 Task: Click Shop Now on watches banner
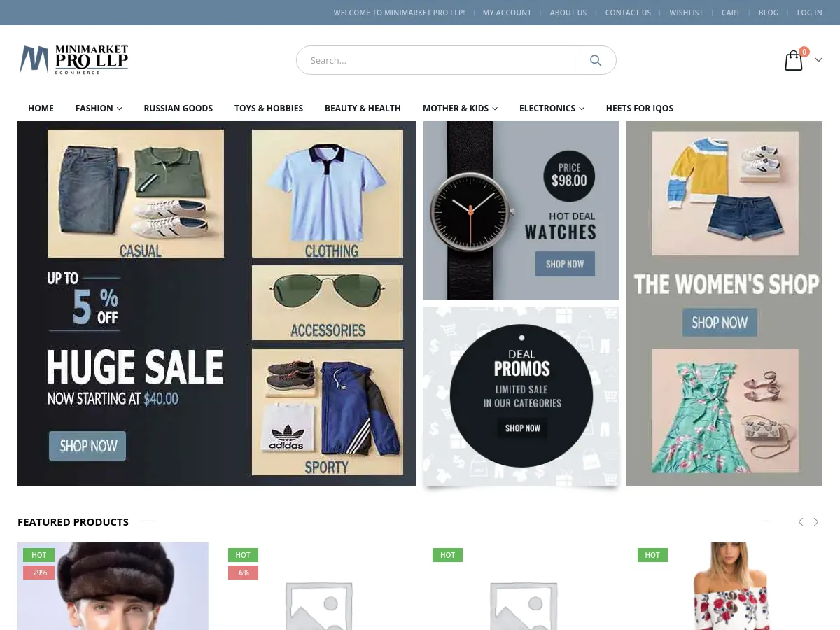(565, 264)
